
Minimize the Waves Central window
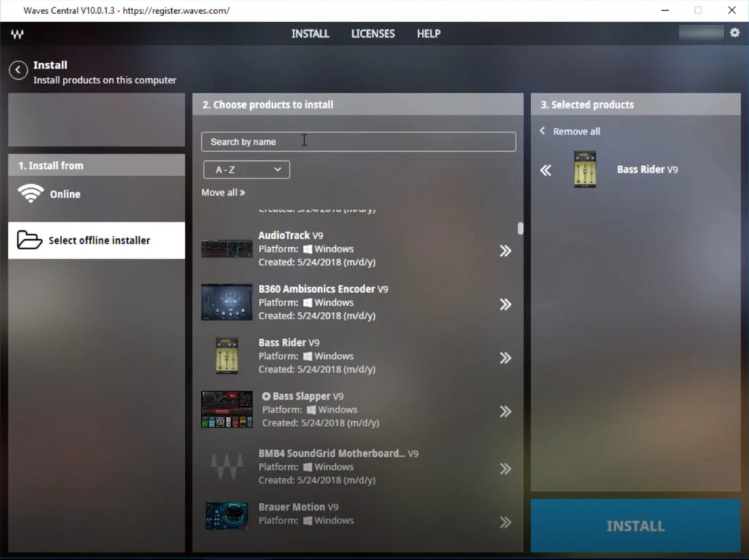(x=665, y=10)
